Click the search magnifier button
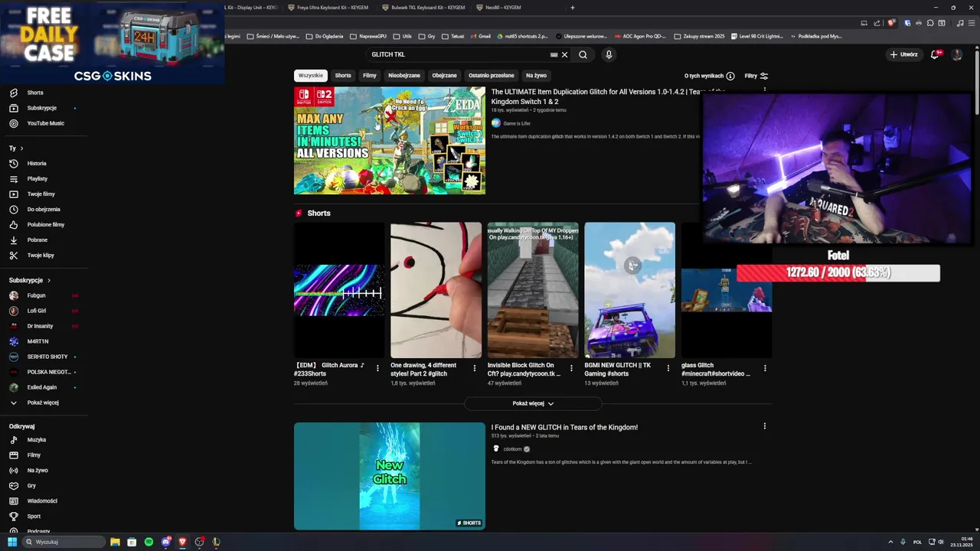Screen dimensions: 980x551 coord(583,54)
